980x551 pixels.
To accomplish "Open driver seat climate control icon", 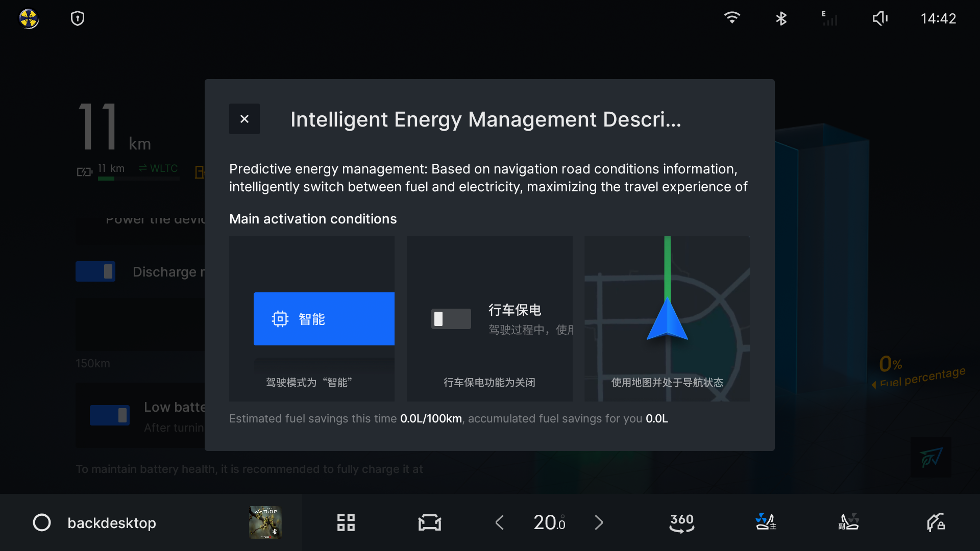I will pyautogui.click(x=765, y=522).
